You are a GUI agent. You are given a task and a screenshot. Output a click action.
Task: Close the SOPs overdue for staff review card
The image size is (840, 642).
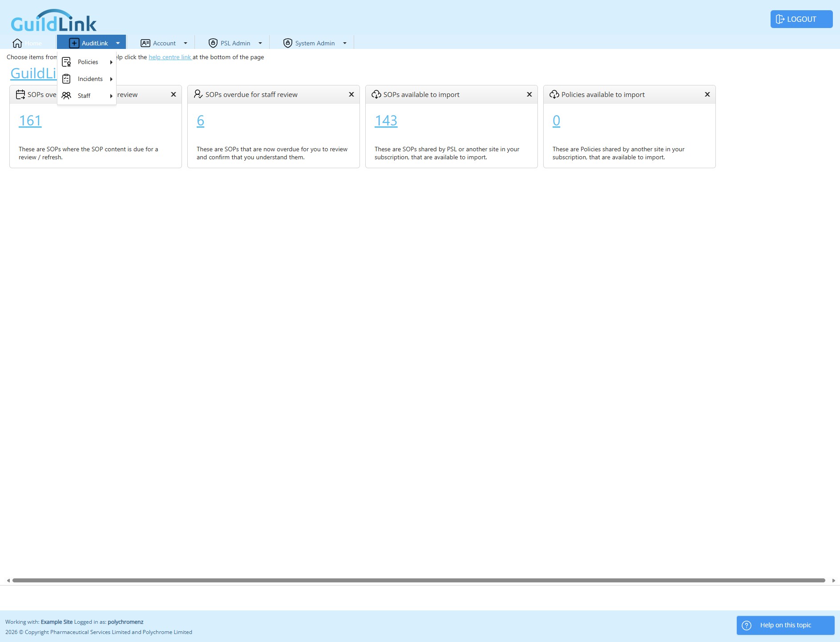(x=351, y=94)
